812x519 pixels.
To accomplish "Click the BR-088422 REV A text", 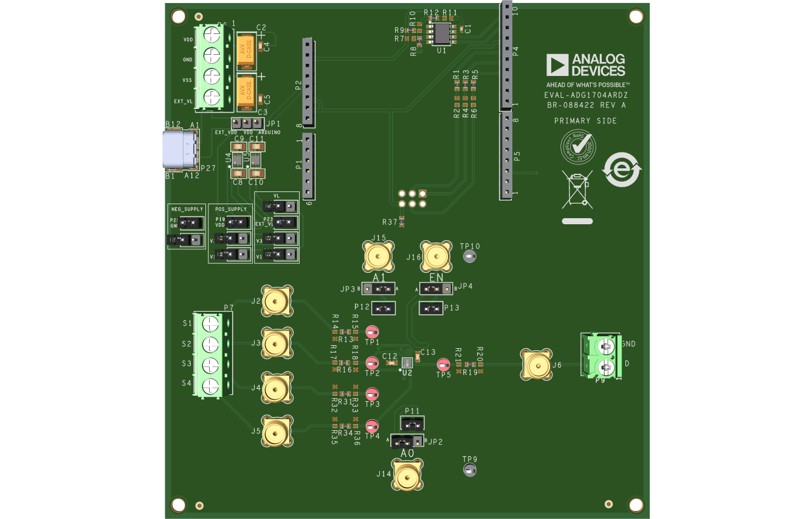I will [x=586, y=105].
